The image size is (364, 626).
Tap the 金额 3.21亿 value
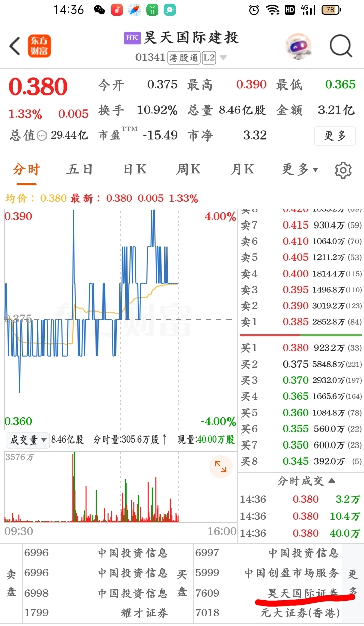click(336, 110)
